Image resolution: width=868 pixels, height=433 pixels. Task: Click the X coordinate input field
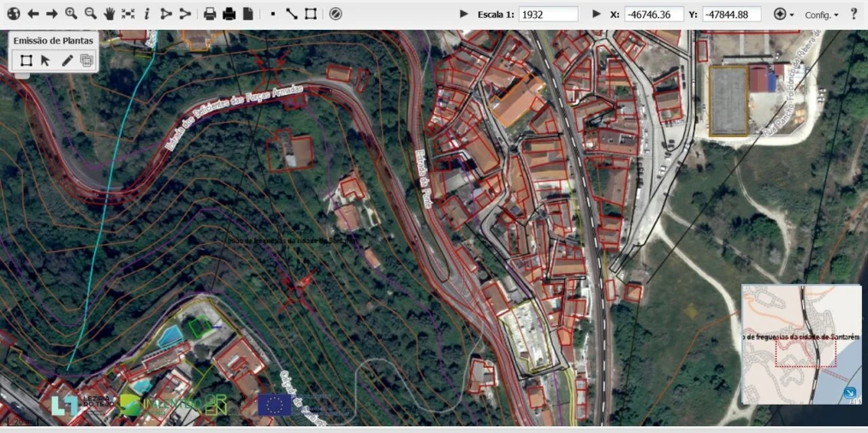click(x=653, y=15)
